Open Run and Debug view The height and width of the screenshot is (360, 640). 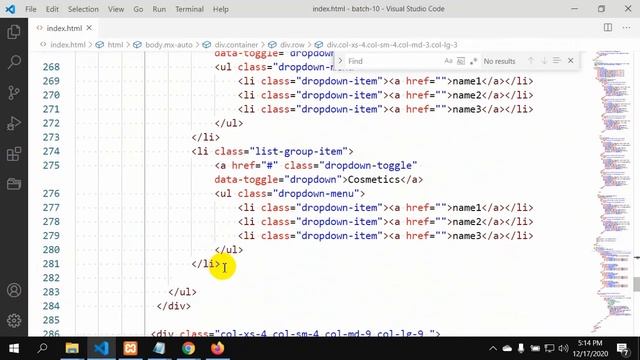(14, 123)
